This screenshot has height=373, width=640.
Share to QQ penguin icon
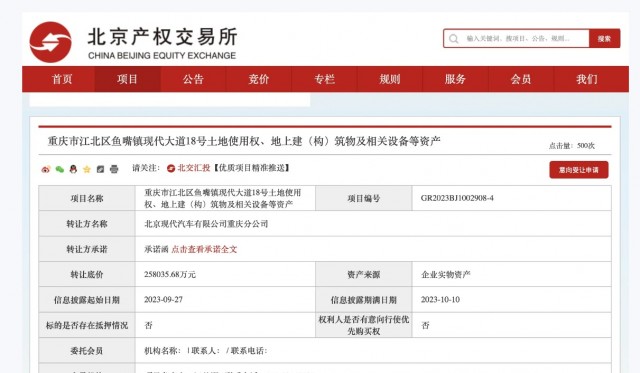pyautogui.click(x=73, y=169)
